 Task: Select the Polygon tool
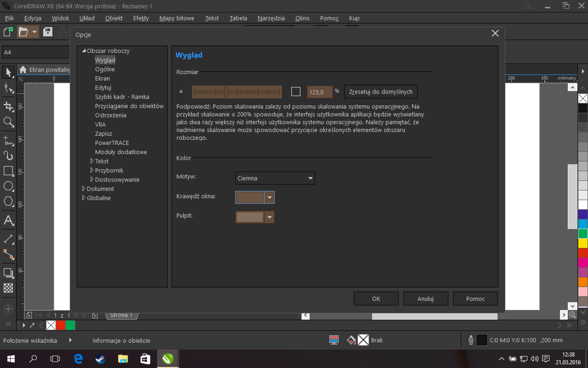8,202
